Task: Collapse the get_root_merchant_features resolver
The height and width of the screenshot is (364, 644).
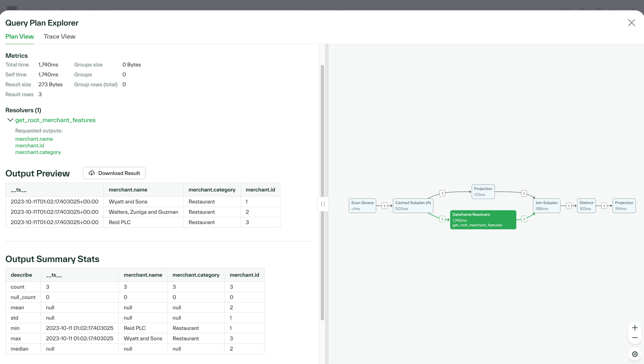Action: click(10, 120)
